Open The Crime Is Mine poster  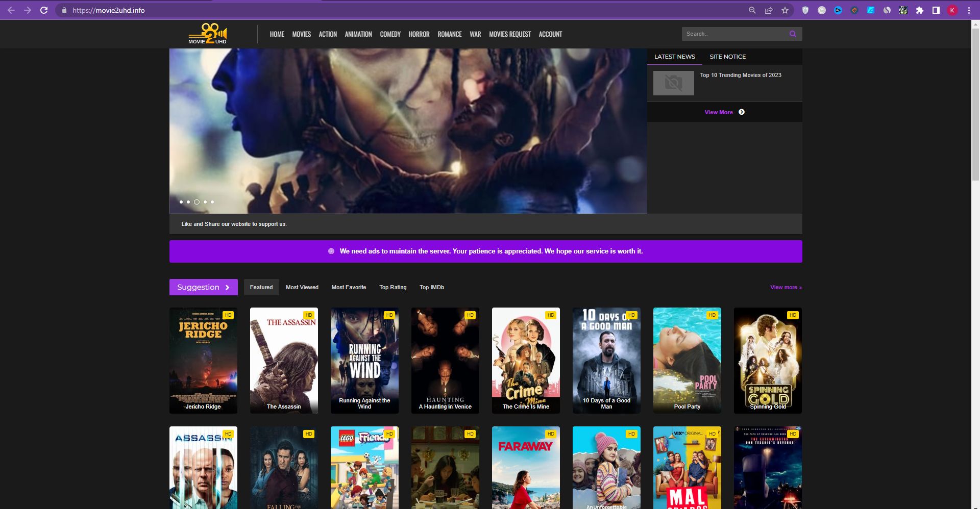click(x=526, y=360)
